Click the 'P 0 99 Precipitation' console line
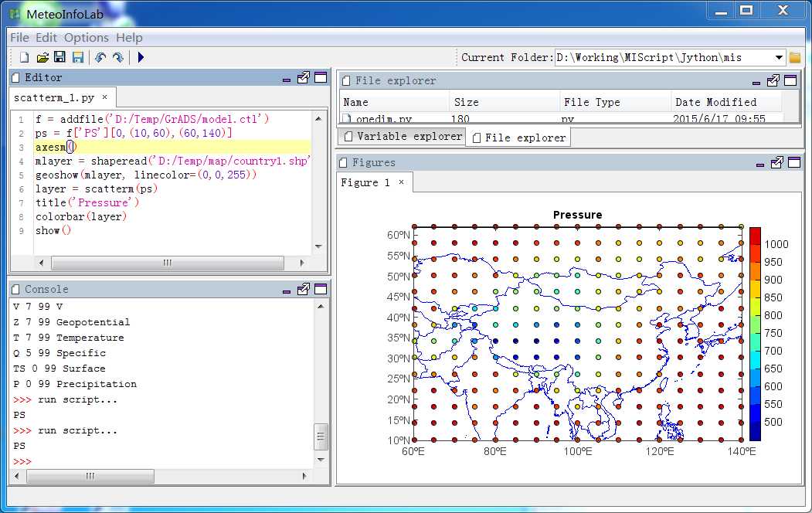The width and height of the screenshot is (812, 513). 75,384
